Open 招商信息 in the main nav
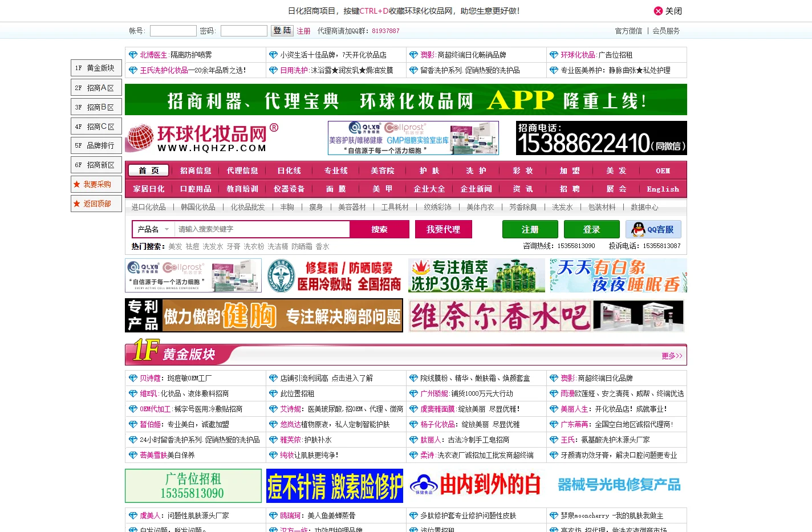 [196, 170]
